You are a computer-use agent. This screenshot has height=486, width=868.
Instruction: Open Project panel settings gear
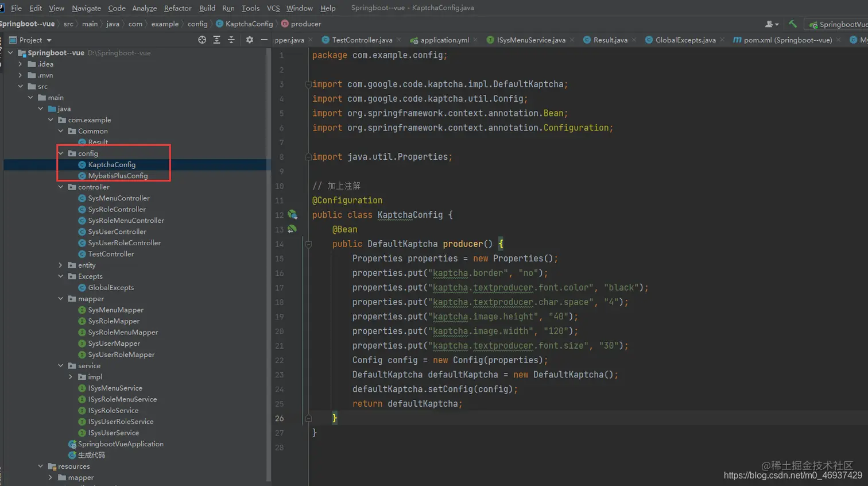click(249, 40)
